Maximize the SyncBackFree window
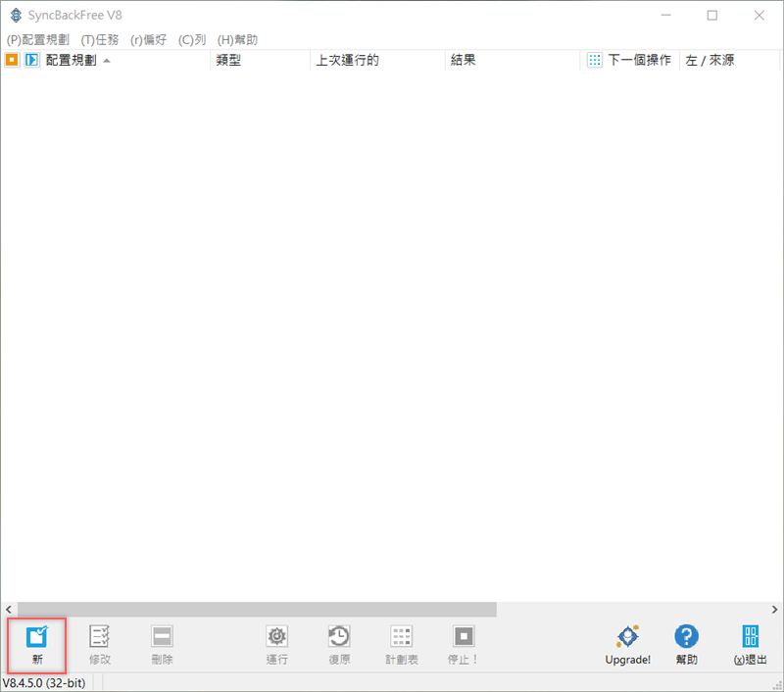Viewport: 784px width, 692px height. pos(712,16)
